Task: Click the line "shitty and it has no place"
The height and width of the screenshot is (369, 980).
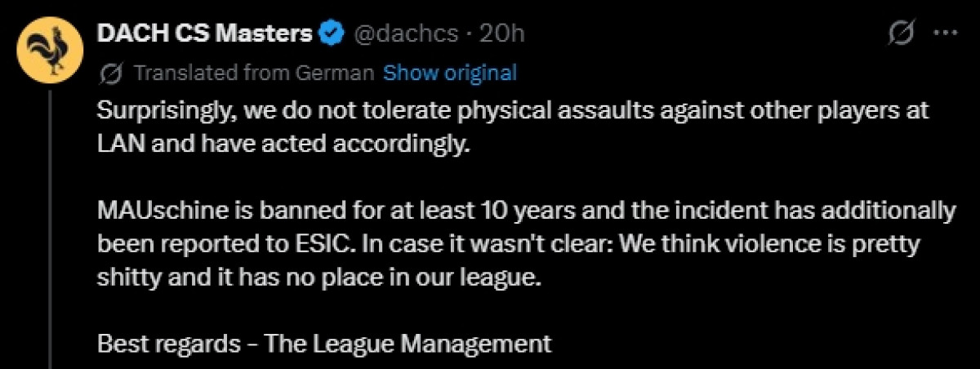Action: [319, 277]
